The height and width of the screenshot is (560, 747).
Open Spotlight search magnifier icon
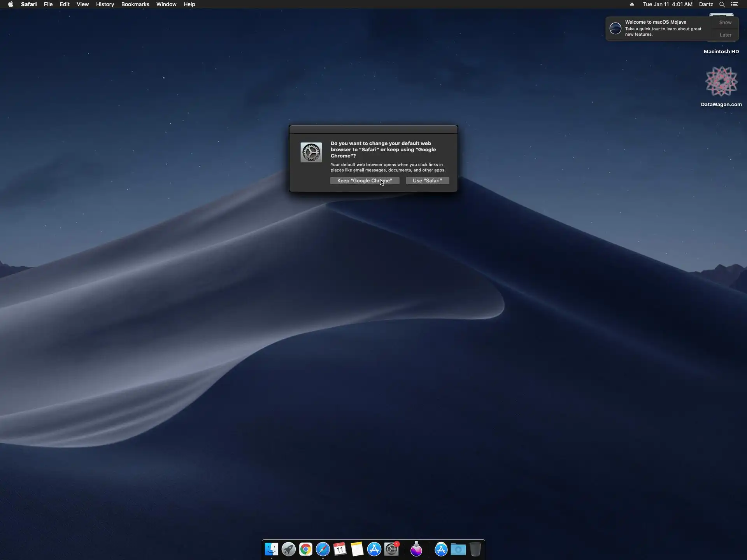(722, 4)
